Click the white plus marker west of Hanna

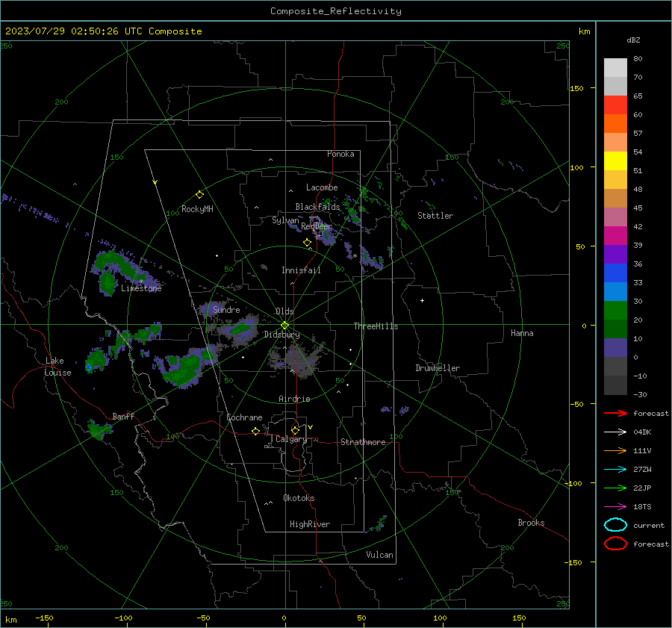(x=422, y=300)
